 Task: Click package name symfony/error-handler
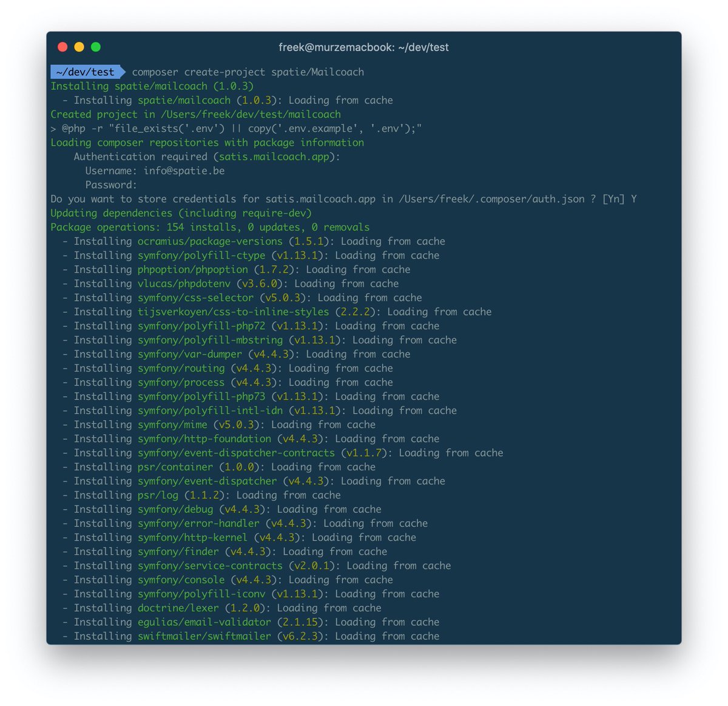[198, 523]
